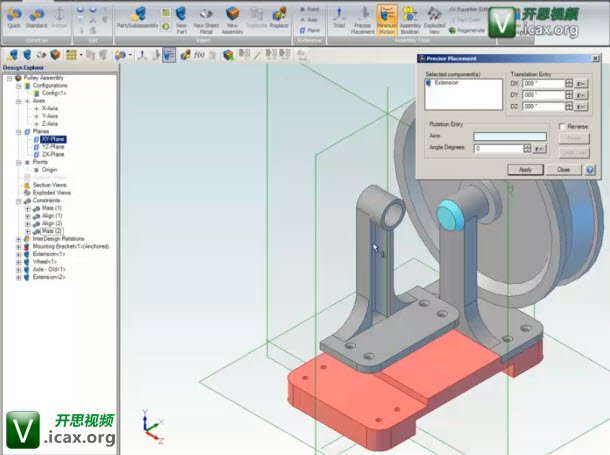
Task: Expand the Wheel<1> tree node
Action: coord(18,261)
